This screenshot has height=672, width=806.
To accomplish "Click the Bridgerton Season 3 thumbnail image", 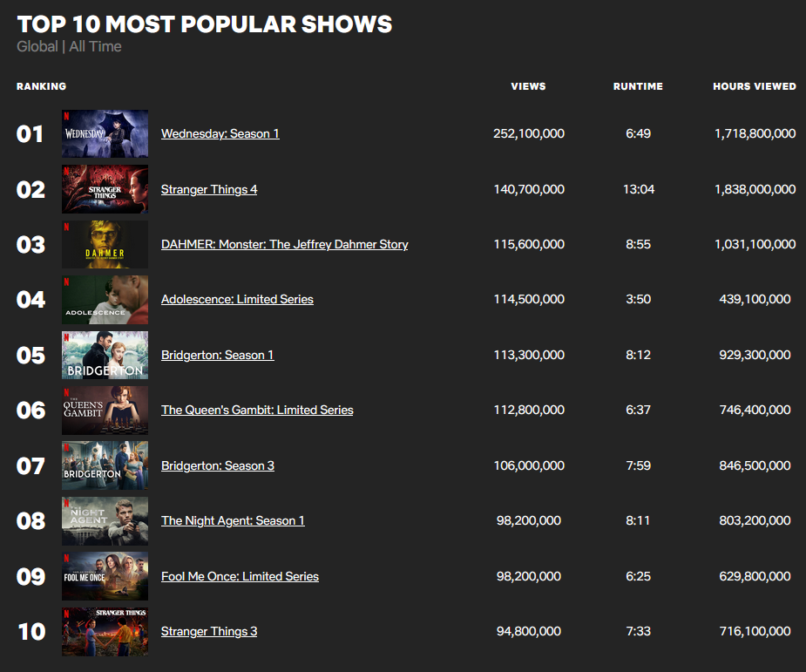I will coord(105,465).
